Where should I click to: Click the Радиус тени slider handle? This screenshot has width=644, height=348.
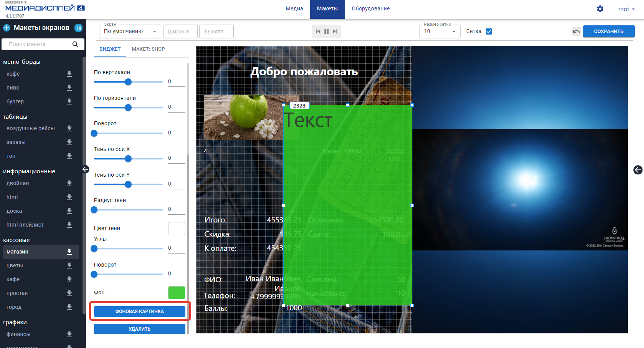94,210
